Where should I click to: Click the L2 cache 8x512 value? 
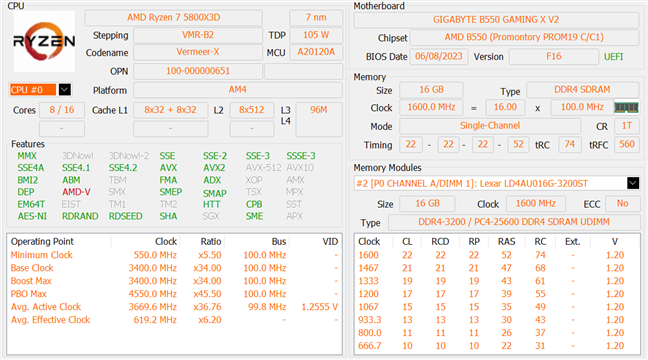251,110
